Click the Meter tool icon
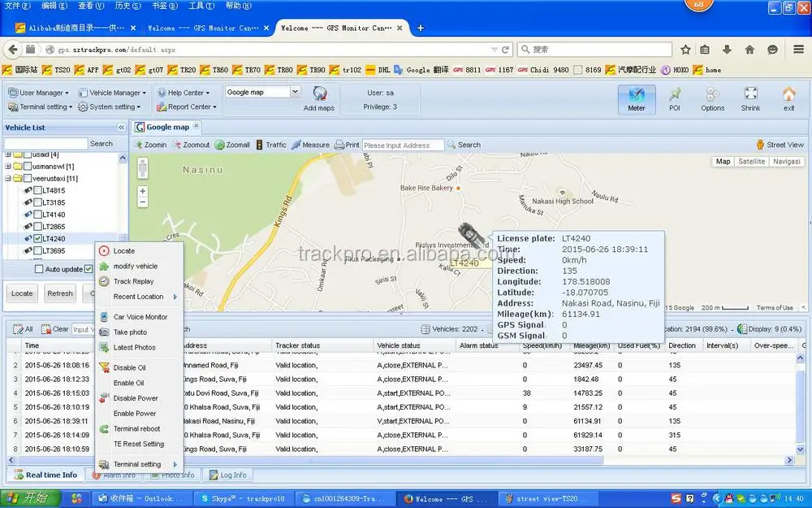The image size is (812, 508). [636, 94]
